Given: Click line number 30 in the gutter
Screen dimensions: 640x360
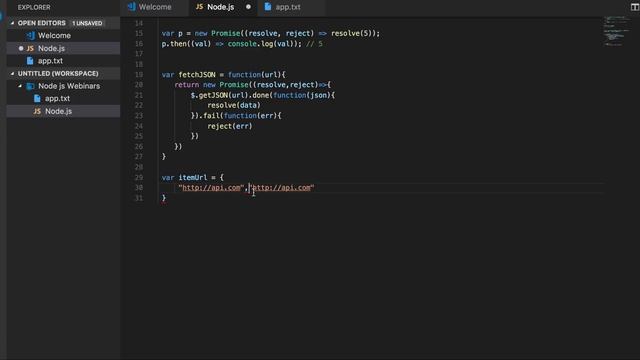Looking at the screenshot, I should point(139,188).
